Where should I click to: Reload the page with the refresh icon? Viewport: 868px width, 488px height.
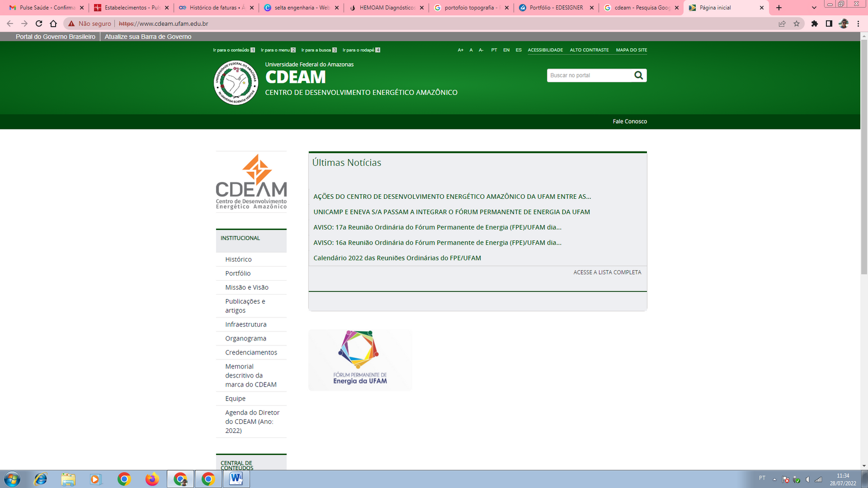coord(39,24)
